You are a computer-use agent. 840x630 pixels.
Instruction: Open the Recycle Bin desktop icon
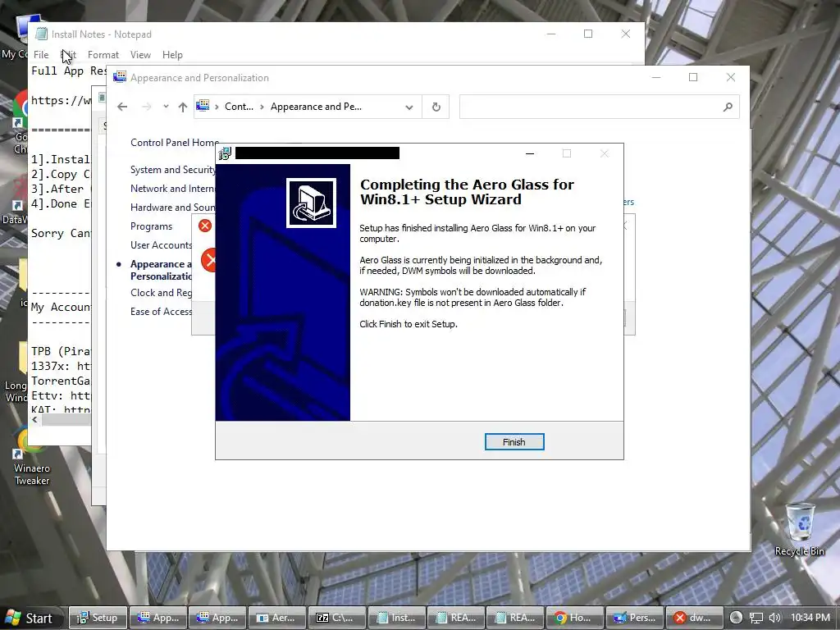tap(800, 529)
